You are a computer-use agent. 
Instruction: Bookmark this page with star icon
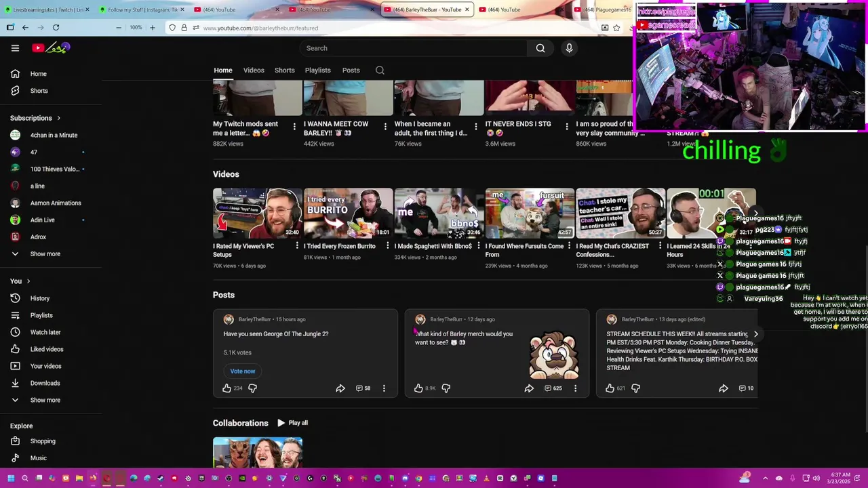click(x=616, y=28)
